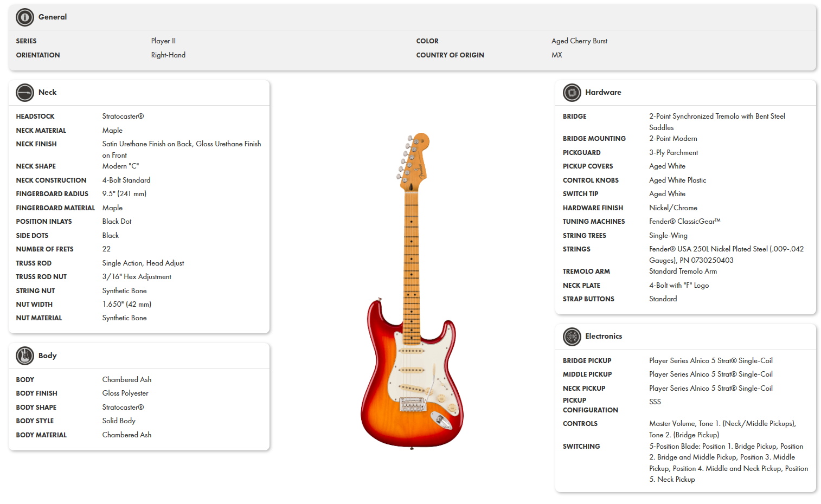Image resolution: width=821 pixels, height=504 pixels.
Task: Click the PICKUP COVERS label
Action: point(588,166)
